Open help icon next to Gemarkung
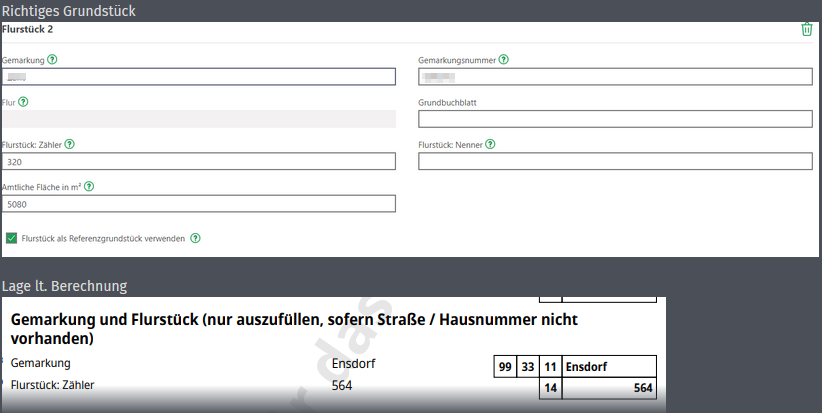This screenshot has width=822, height=413. (x=52, y=60)
